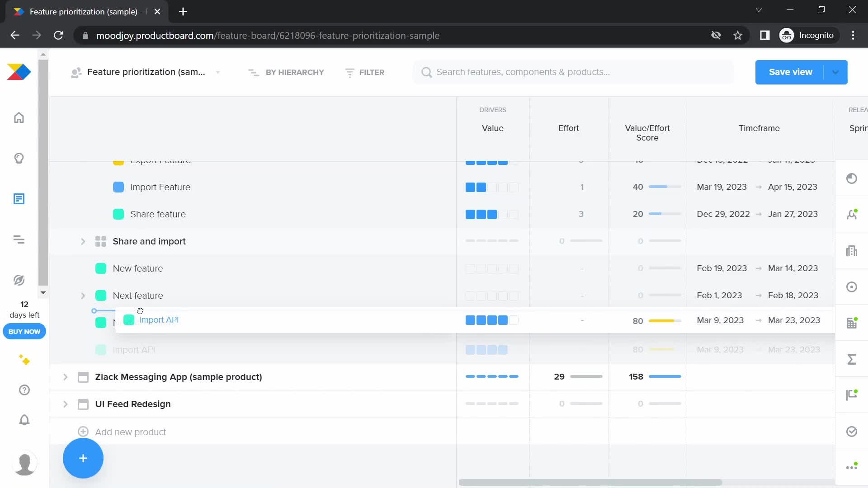Click the insights/lightbulb sidebar icon

click(19, 158)
